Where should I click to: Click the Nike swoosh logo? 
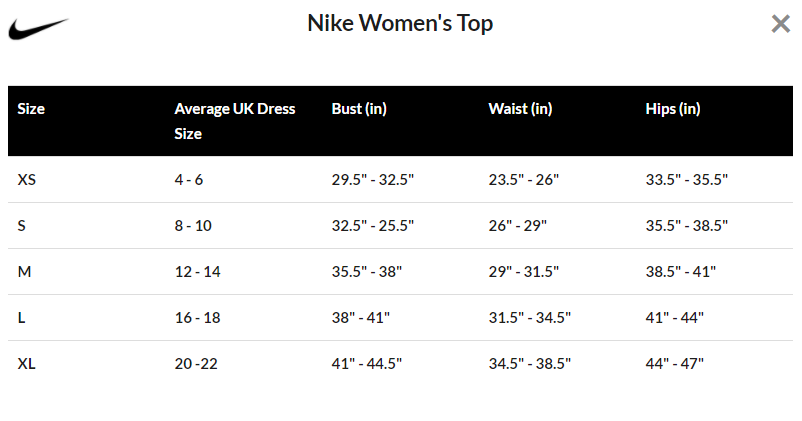click(38, 29)
